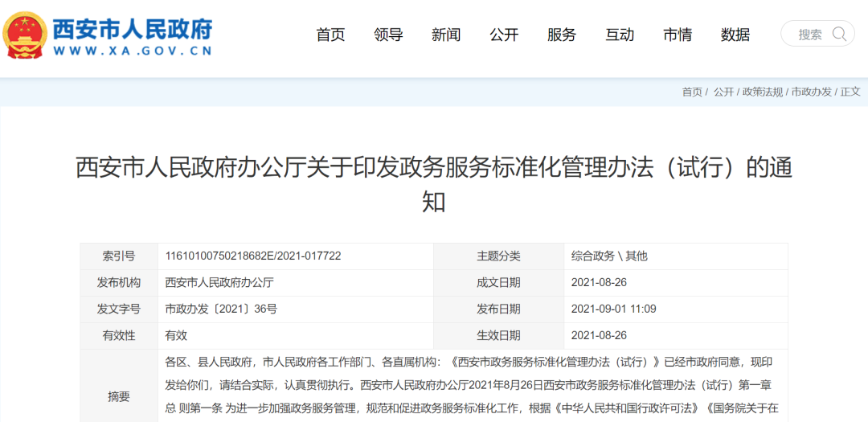Open the 服务 menu item

pyautogui.click(x=561, y=35)
